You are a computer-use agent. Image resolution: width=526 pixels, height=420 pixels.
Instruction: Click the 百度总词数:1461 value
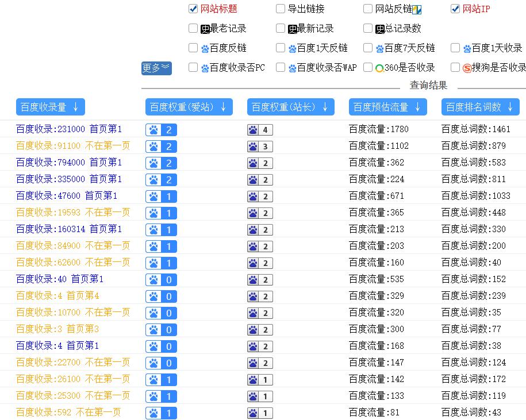[x=475, y=129]
